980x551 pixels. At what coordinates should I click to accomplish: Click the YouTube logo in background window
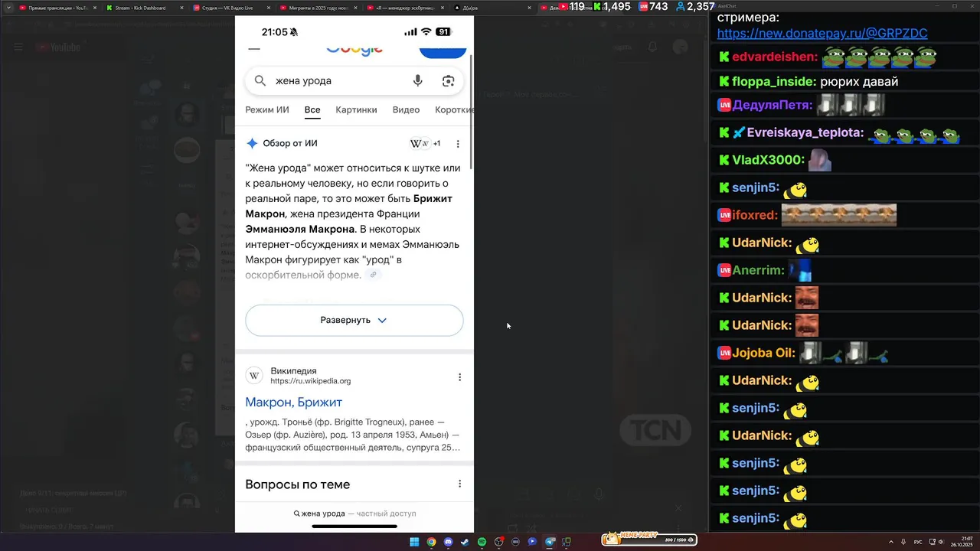pyautogui.click(x=58, y=47)
